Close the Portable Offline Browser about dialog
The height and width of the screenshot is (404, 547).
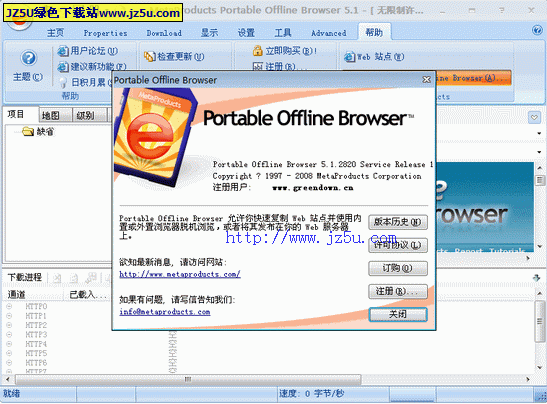pos(426,80)
